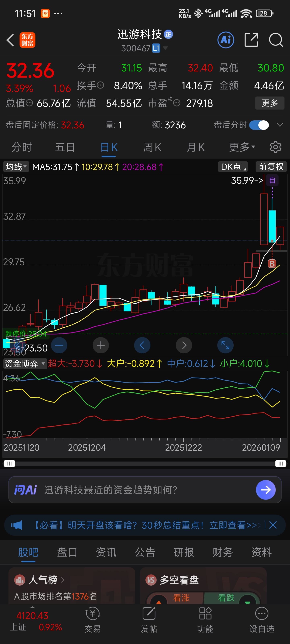Change the 前复权 adjustment setting
Viewport: 290px width, 644px height.
pos(271,166)
